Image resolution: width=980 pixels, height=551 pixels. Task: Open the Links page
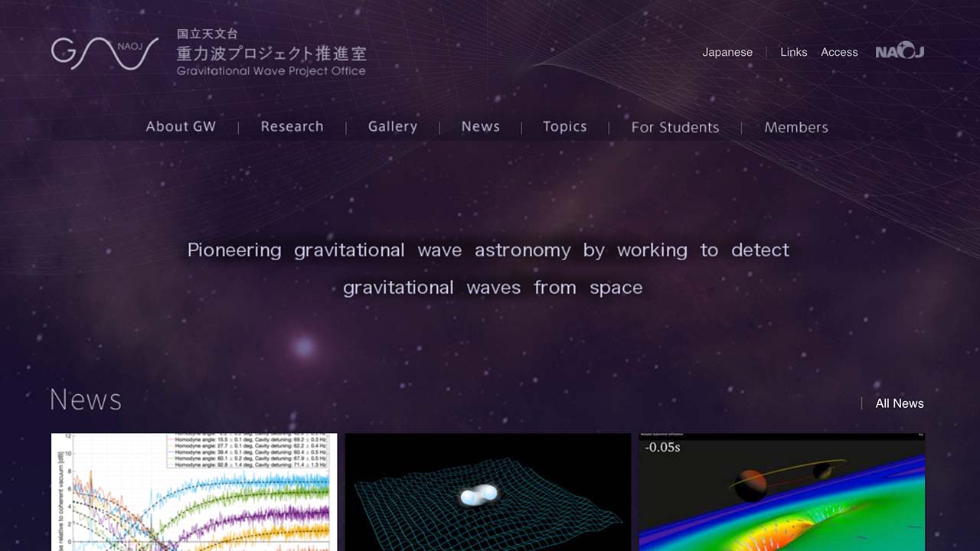click(793, 52)
